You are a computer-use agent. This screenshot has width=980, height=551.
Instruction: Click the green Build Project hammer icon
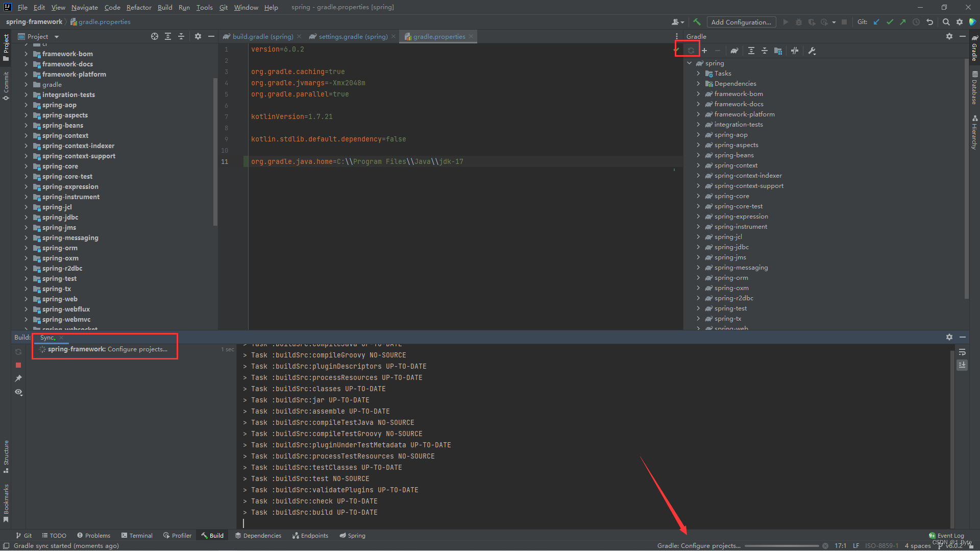(x=697, y=22)
